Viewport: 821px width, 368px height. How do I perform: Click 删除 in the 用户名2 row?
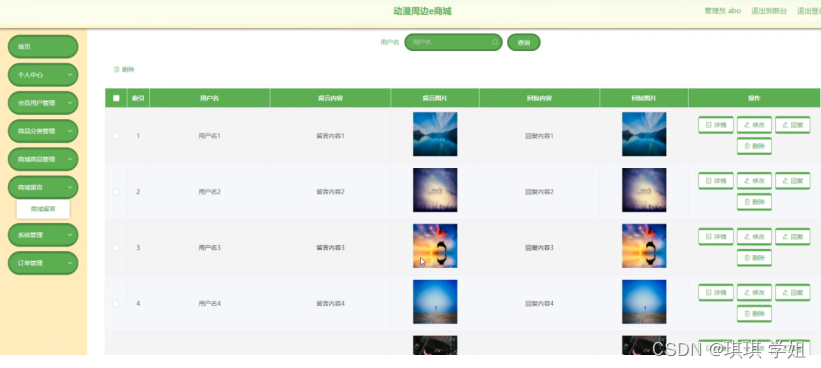pyautogui.click(x=754, y=202)
